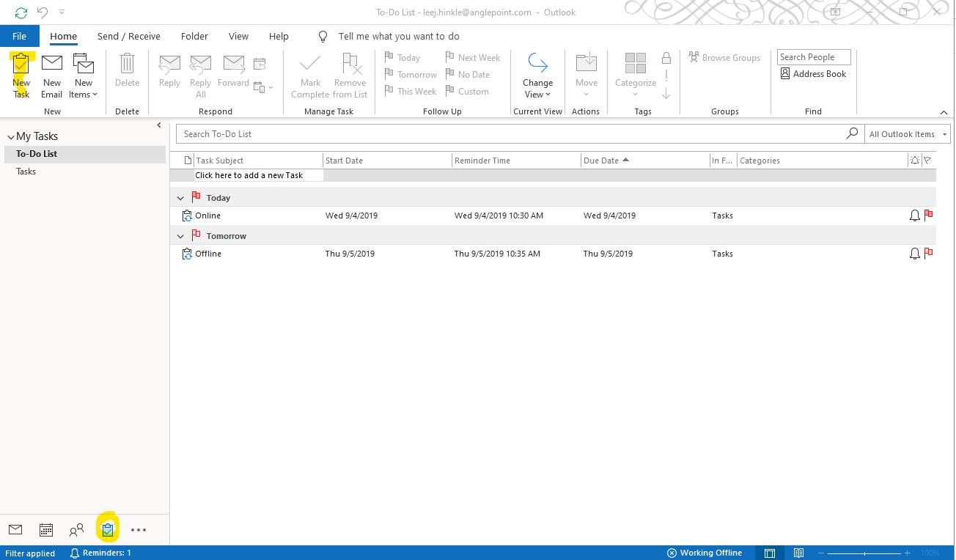Switch to Calendar in navigation bar
The image size is (956, 560).
click(46, 529)
